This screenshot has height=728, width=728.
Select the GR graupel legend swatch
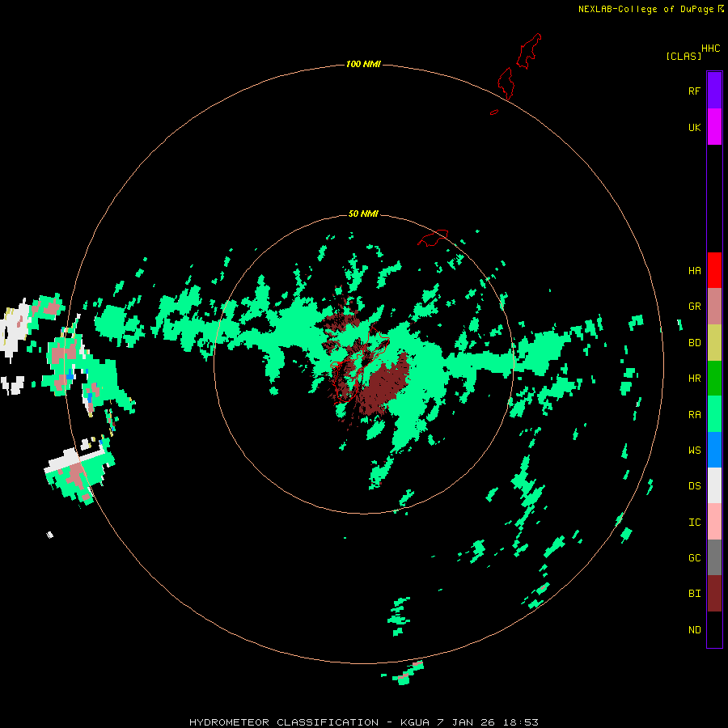[714, 307]
